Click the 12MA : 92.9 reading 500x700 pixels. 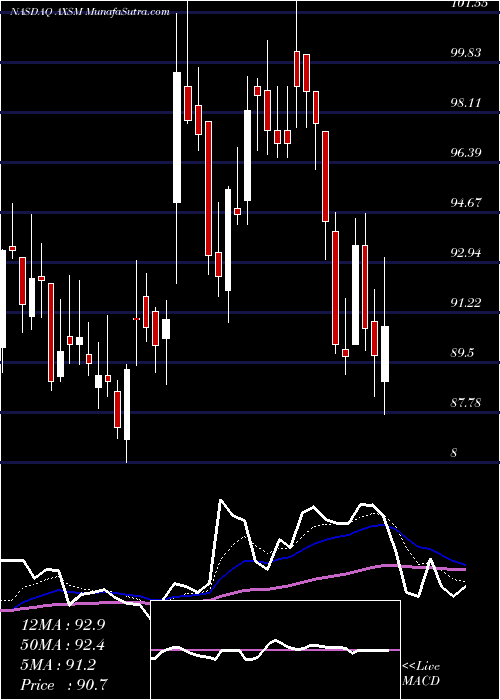pos(63,625)
